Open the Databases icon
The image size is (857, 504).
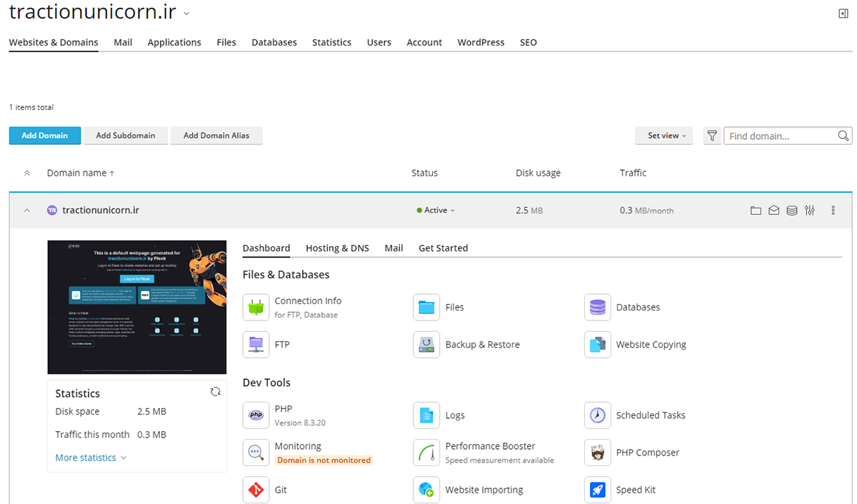pyautogui.click(x=597, y=307)
